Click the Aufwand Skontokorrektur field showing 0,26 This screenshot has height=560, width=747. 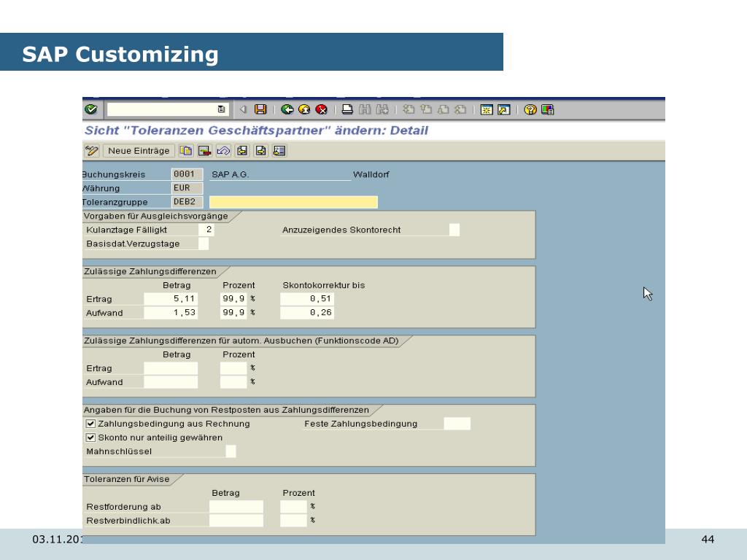(x=307, y=312)
